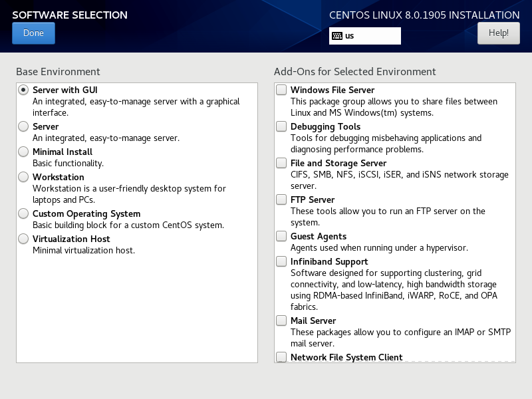The image size is (532, 399).
Task: Click the Minimal Install label text
Action: tap(63, 152)
